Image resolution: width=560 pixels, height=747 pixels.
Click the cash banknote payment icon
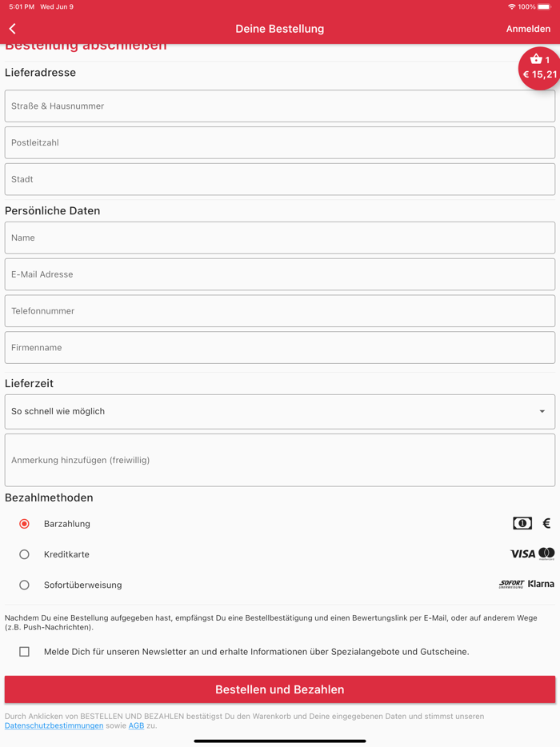click(x=522, y=524)
